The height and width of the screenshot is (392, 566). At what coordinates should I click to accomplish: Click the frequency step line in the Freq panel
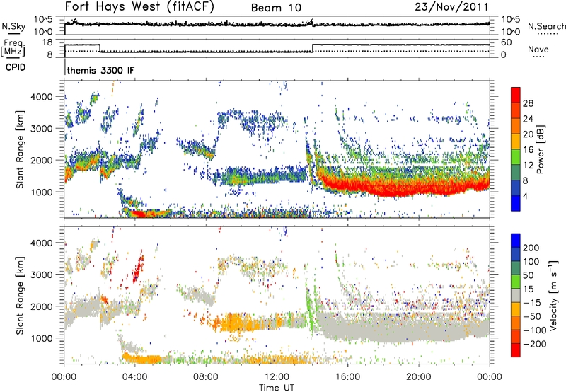(x=277, y=47)
